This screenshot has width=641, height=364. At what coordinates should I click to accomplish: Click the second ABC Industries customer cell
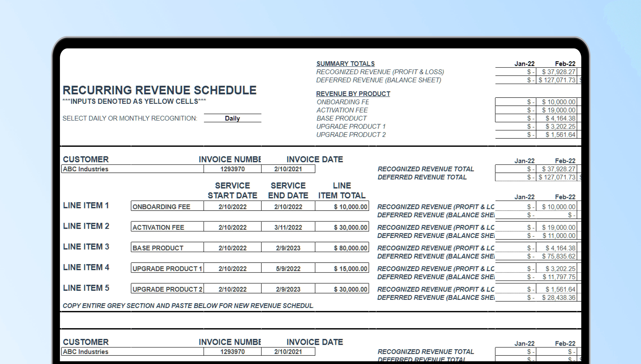point(133,352)
